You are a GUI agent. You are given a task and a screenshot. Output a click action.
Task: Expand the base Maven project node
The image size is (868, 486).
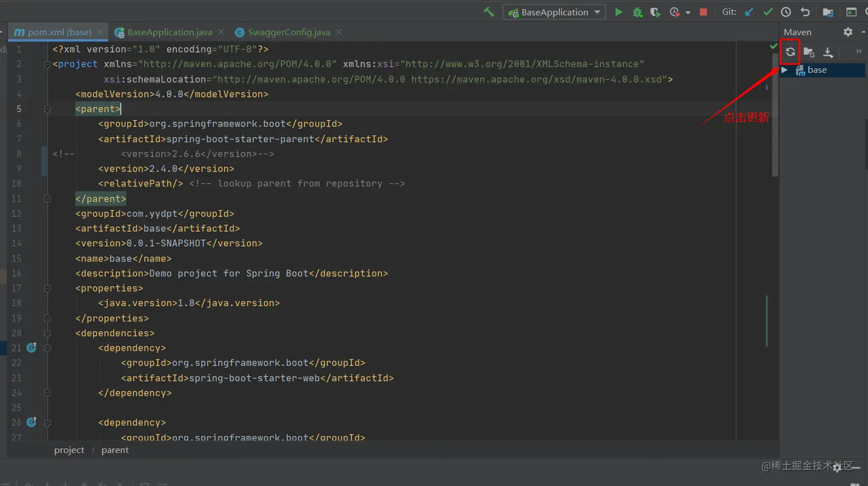click(784, 70)
